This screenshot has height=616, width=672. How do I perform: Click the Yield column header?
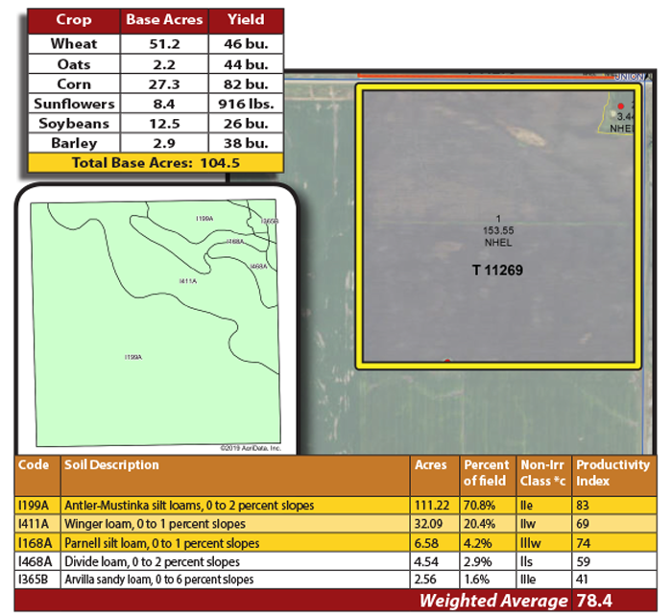[x=246, y=19]
